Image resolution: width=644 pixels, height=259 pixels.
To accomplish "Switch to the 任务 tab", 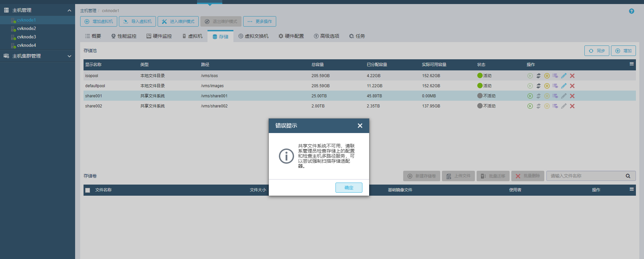I will (x=357, y=36).
